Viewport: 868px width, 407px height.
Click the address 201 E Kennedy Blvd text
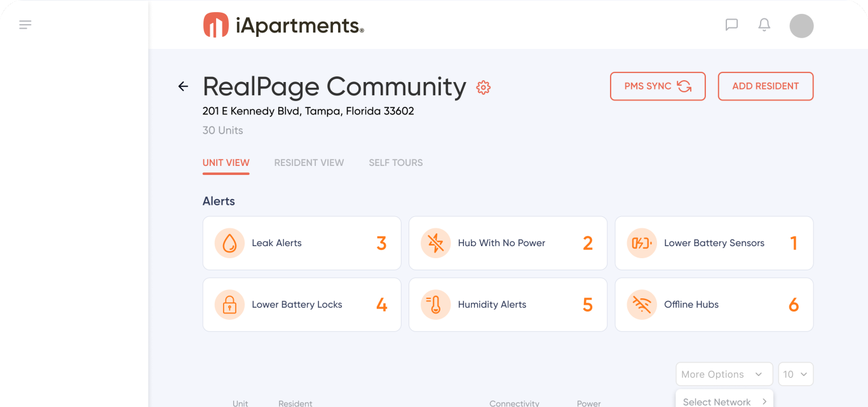308,111
